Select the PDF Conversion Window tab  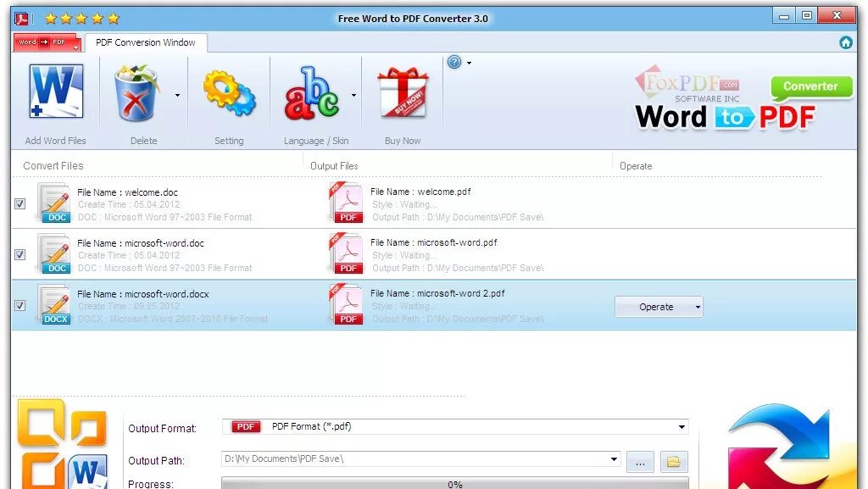coord(146,42)
